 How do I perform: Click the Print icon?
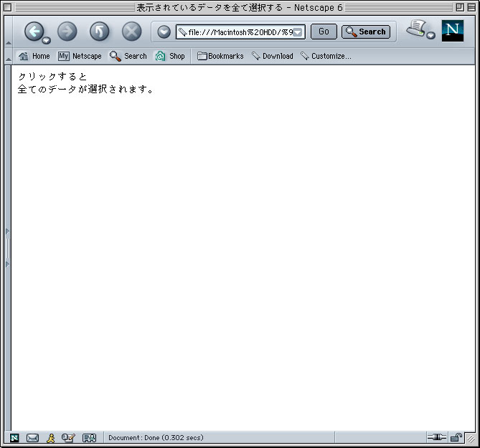point(416,29)
